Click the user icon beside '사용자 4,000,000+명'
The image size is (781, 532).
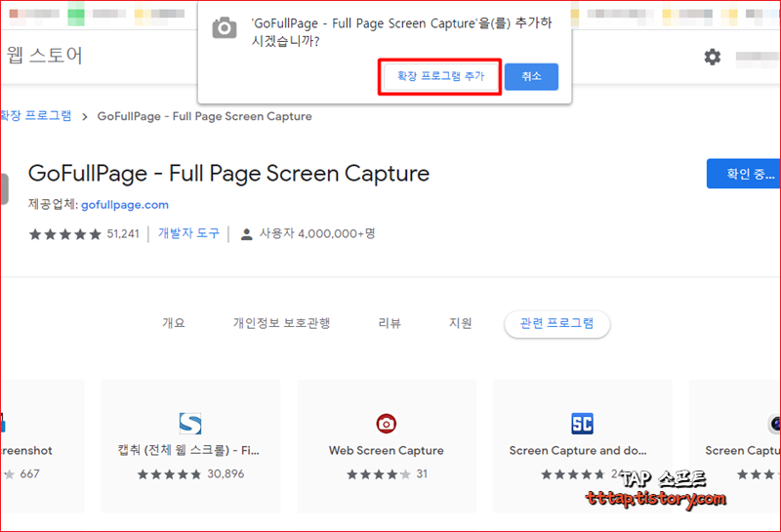(x=246, y=234)
